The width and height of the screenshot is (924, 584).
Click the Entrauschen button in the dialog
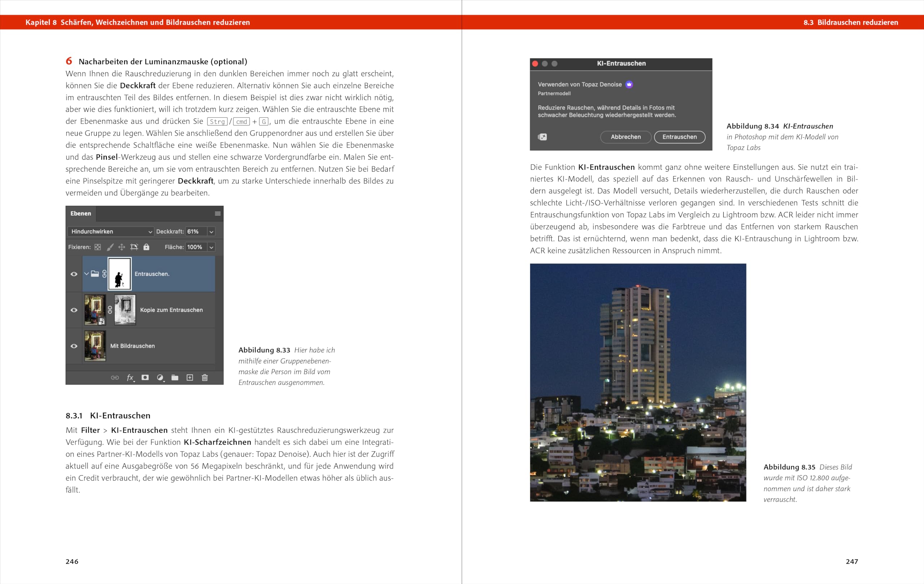(x=680, y=137)
